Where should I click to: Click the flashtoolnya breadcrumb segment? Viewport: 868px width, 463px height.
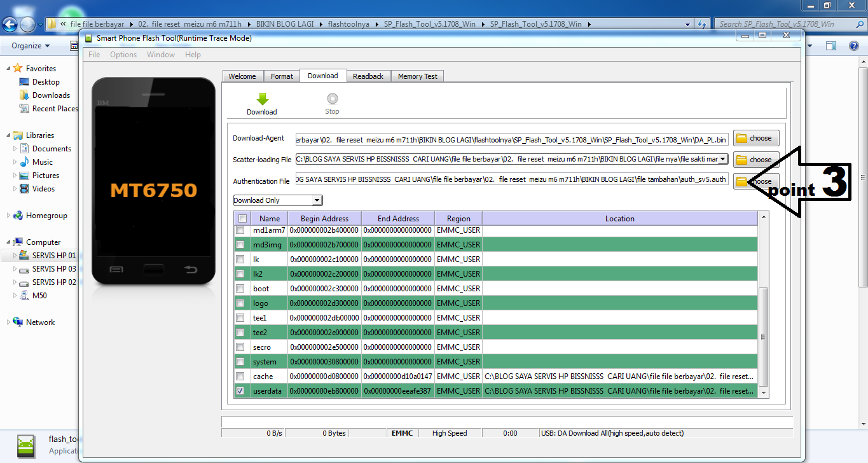tap(349, 24)
